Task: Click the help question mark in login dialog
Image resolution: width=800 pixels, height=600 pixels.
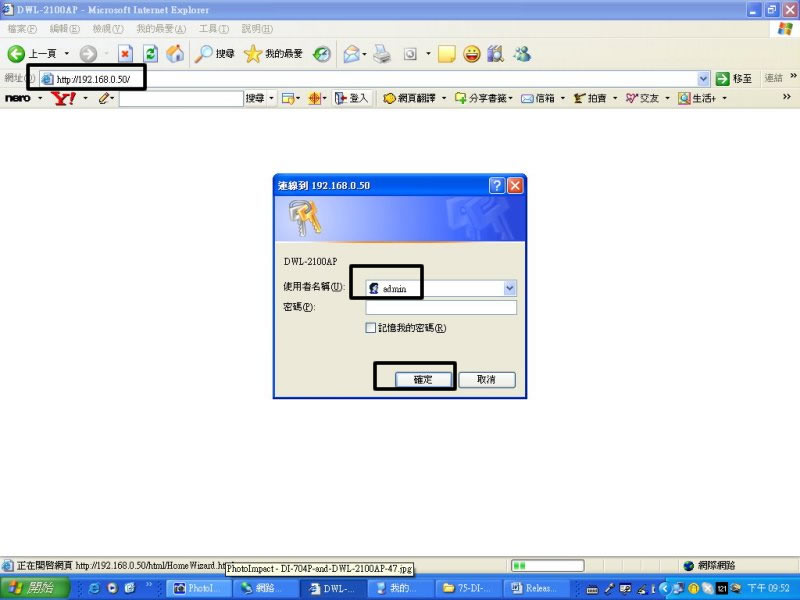Action: [x=496, y=186]
